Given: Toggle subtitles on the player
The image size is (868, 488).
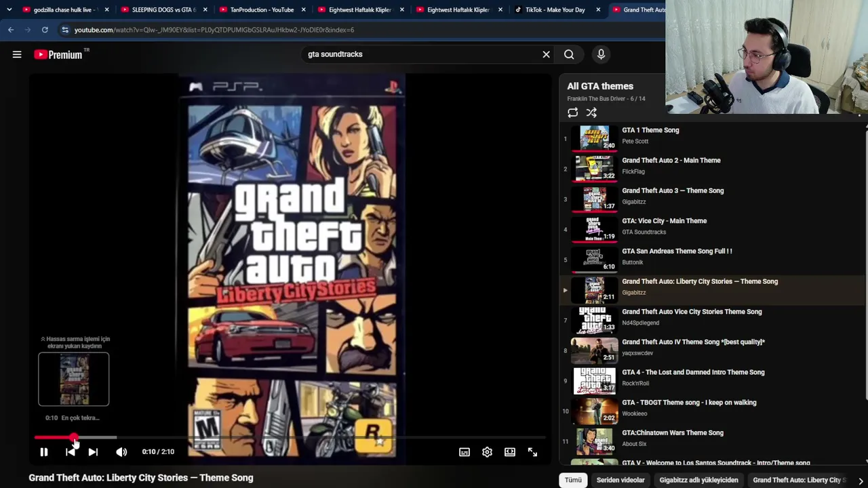Looking at the screenshot, I should pos(465,452).
